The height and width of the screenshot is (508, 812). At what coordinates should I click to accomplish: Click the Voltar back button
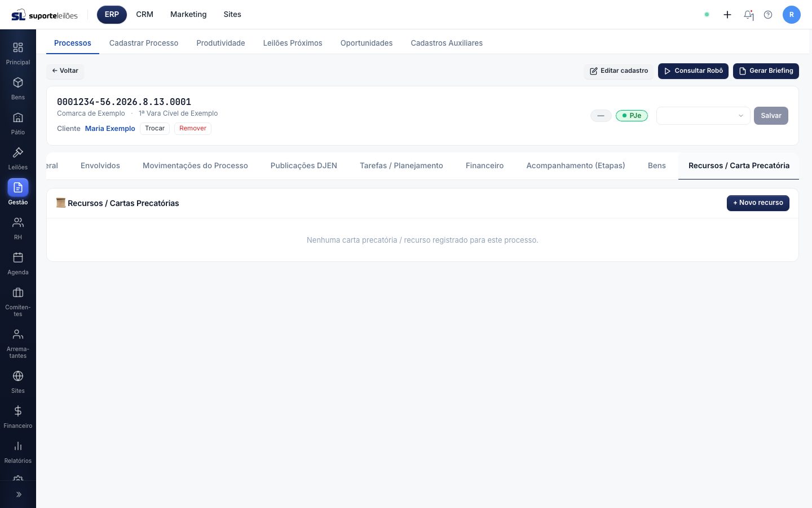pyautogui.click(x=65, y=71)
